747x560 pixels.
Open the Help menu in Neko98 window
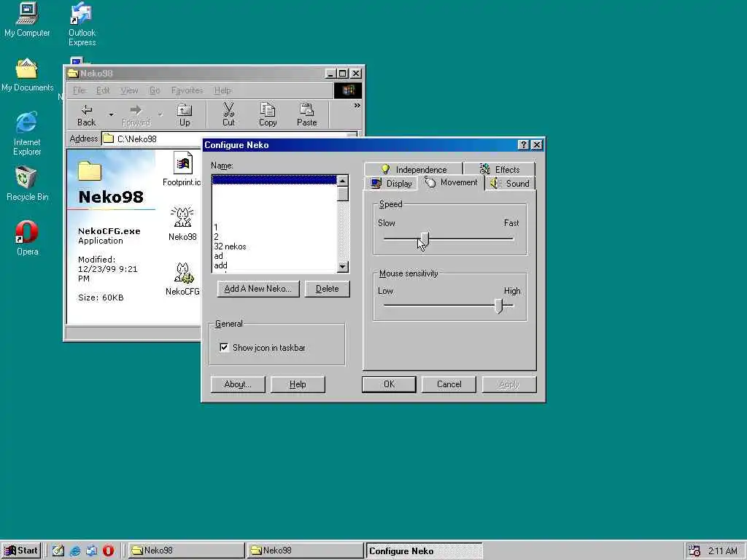[x=222, y=90]
